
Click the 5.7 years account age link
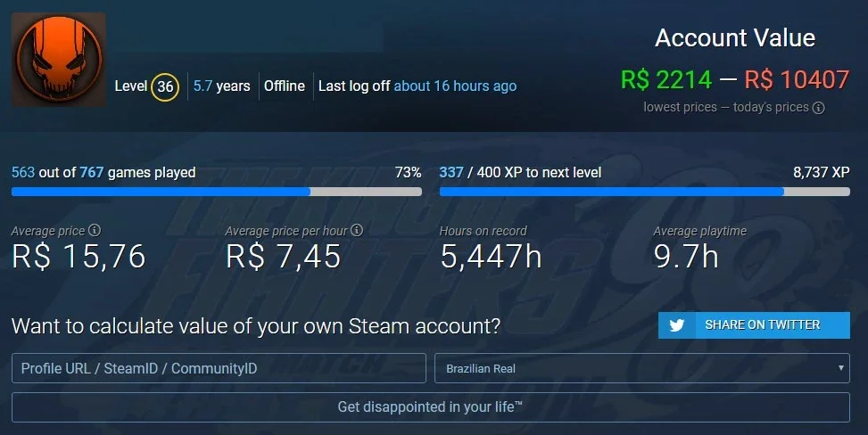tap(203, 86)
